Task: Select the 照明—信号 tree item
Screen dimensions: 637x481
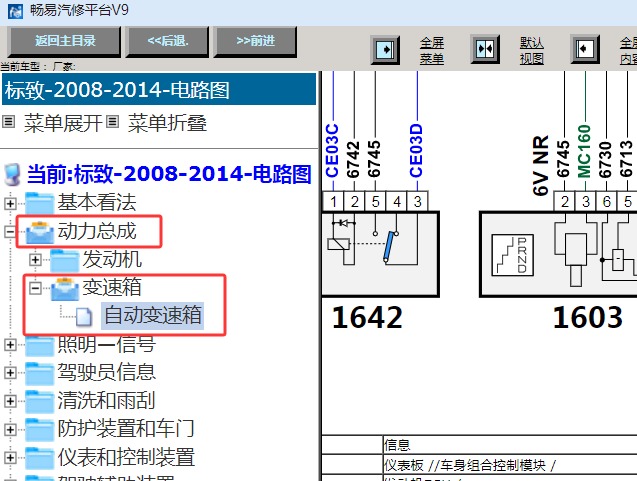Action: [x=106, y=344]
